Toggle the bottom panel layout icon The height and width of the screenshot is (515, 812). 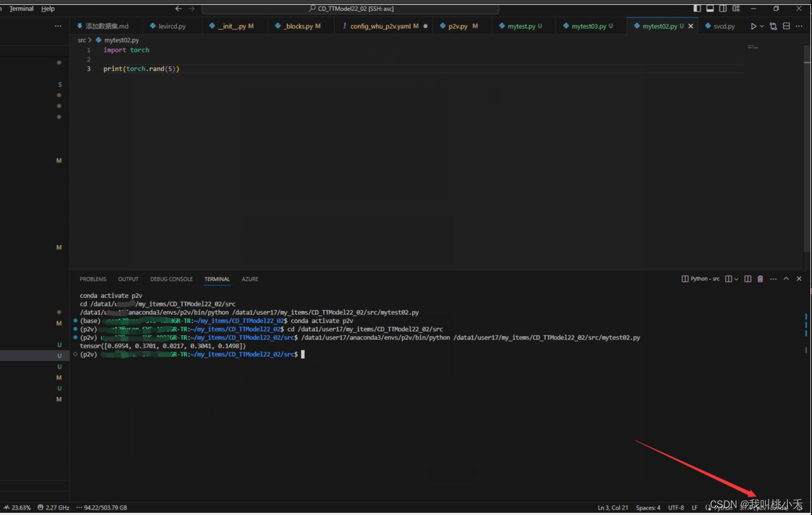coord(710,8)
